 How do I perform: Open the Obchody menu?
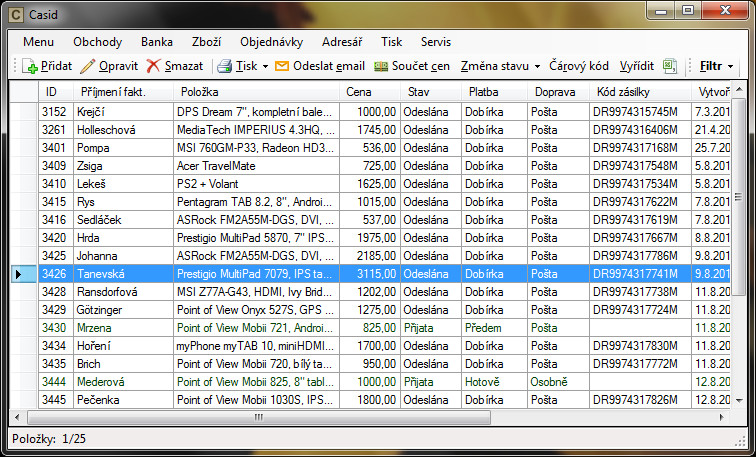(97, 42)
